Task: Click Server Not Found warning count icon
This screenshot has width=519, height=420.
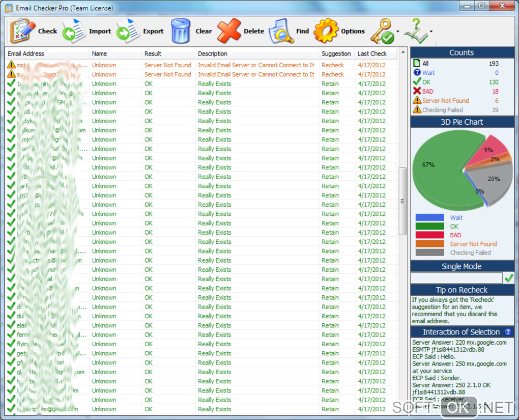Action: coord(417,100)
